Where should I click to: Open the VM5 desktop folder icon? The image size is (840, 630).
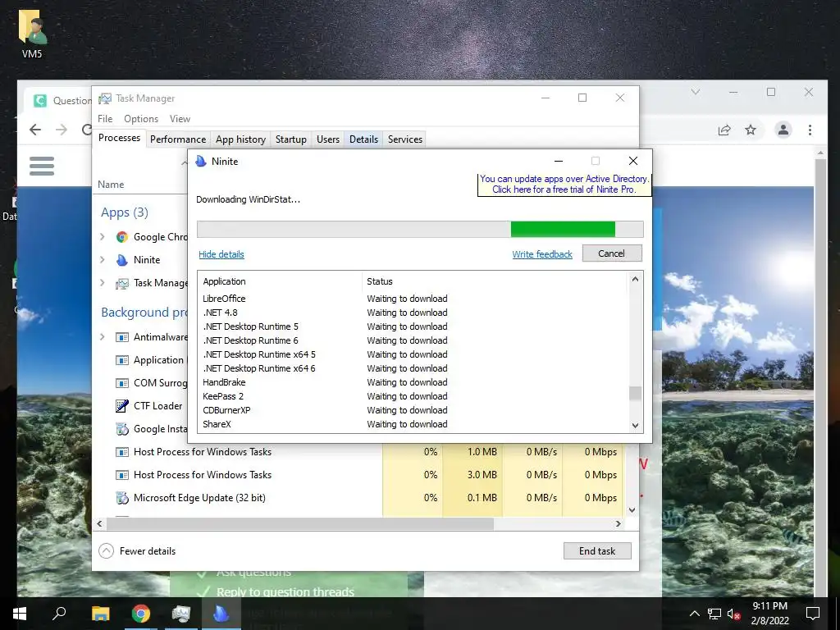32,33
